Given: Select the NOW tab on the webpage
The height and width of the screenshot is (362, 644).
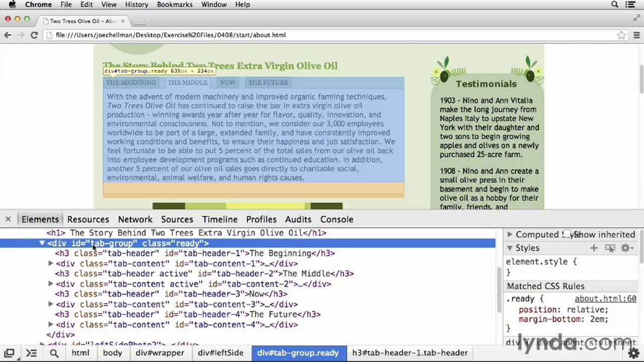Looking at the screenshot, I should tap(227, 82).
